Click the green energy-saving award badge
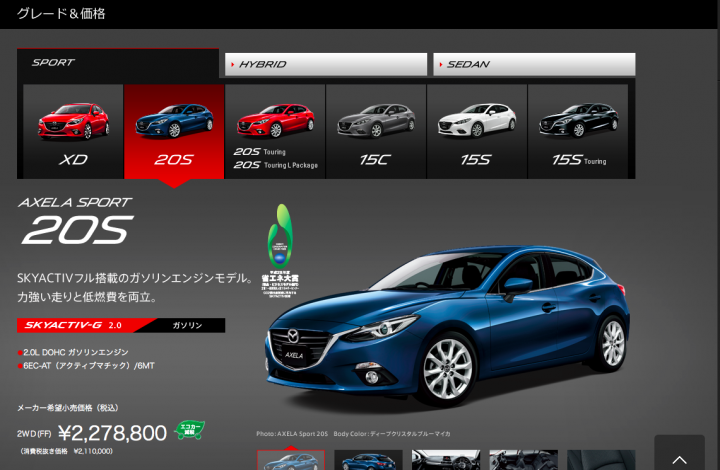This screenshot has width=720, height=470. [x=280, y=251]
